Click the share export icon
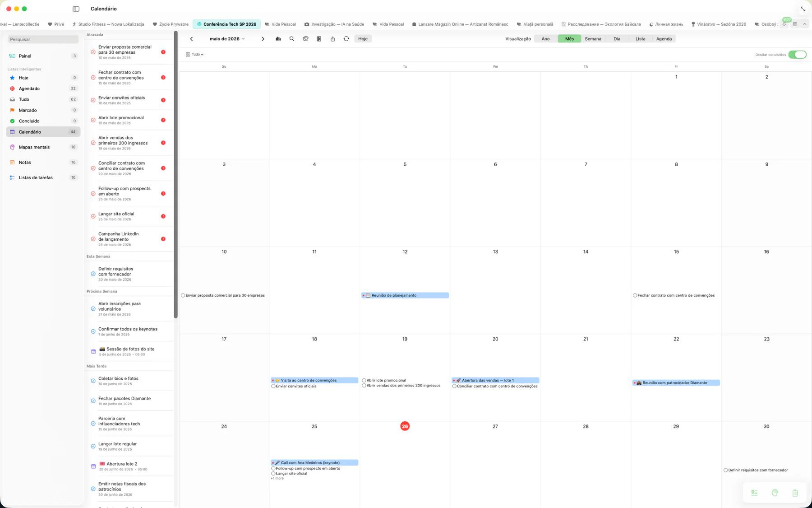This screenshot has width=812, height=508. click(332, 39)
